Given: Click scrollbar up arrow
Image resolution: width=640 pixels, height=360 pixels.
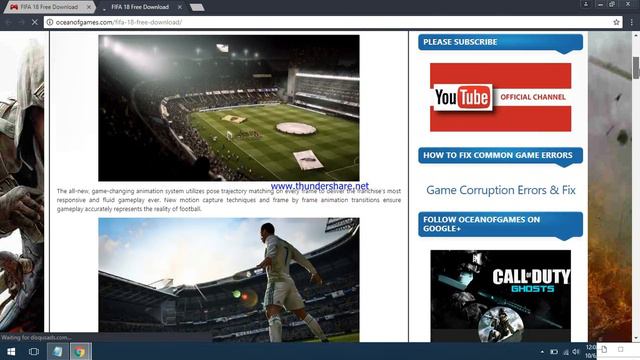Looking at the screenshot, I should pyautogui.click(x=636, y=36).
